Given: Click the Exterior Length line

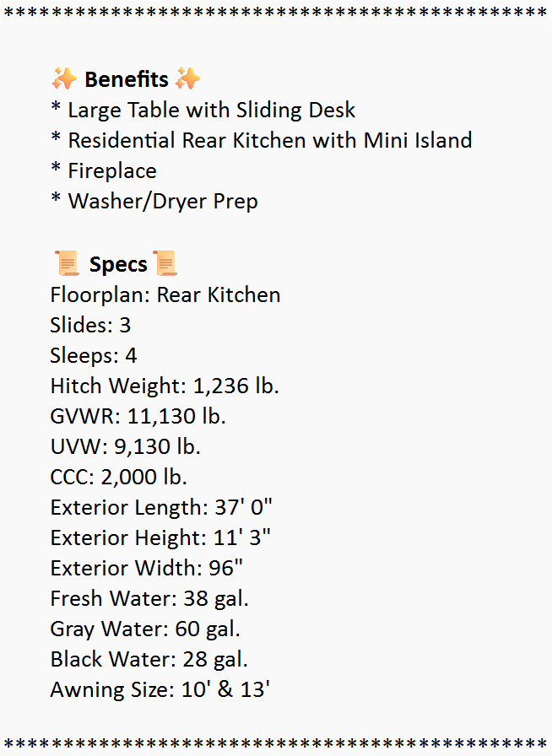Looking at the screenshot, I should click(x=161, y=507).
